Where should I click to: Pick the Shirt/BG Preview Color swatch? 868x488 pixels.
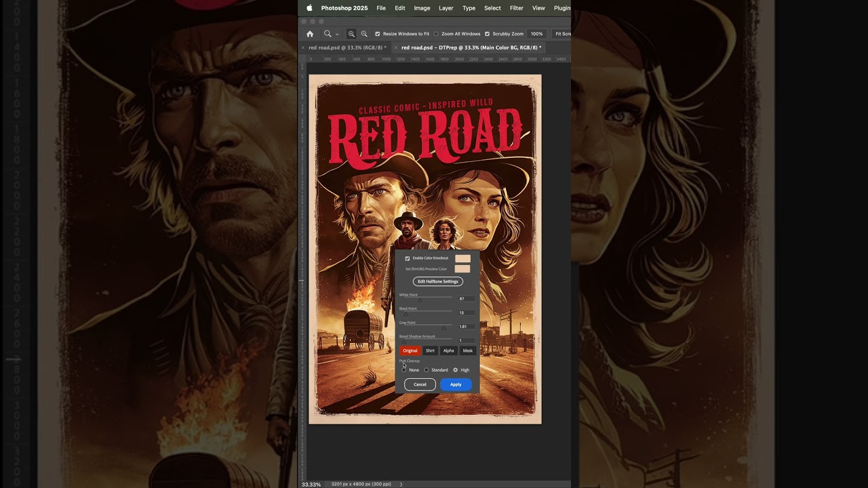tap(462, 269)
